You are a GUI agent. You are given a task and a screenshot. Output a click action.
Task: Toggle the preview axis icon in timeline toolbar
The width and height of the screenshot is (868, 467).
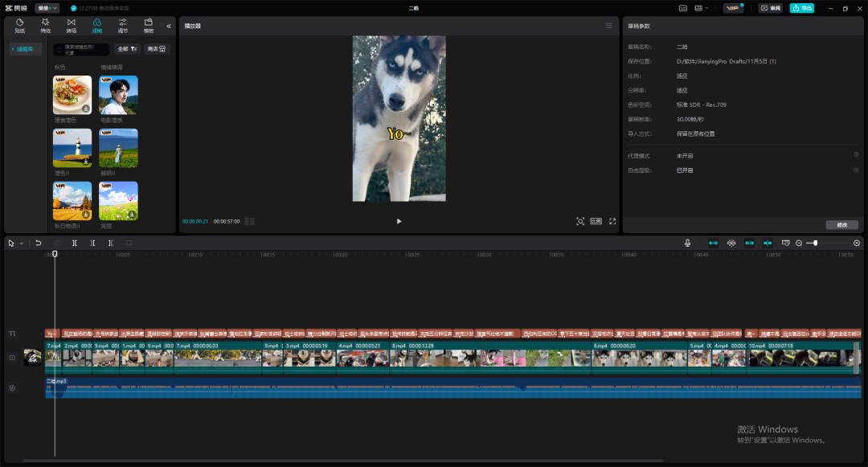point(767,243)
